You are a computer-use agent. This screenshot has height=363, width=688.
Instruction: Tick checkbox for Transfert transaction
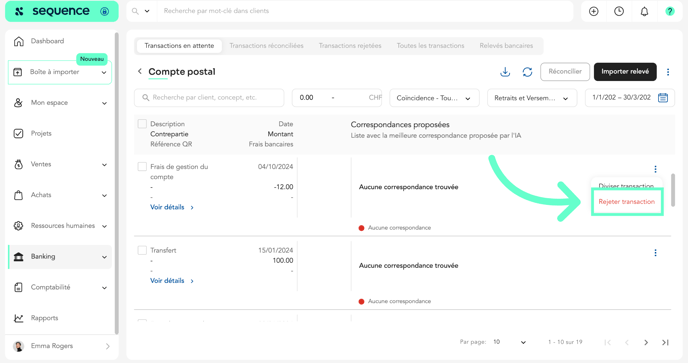coord(142,250)
